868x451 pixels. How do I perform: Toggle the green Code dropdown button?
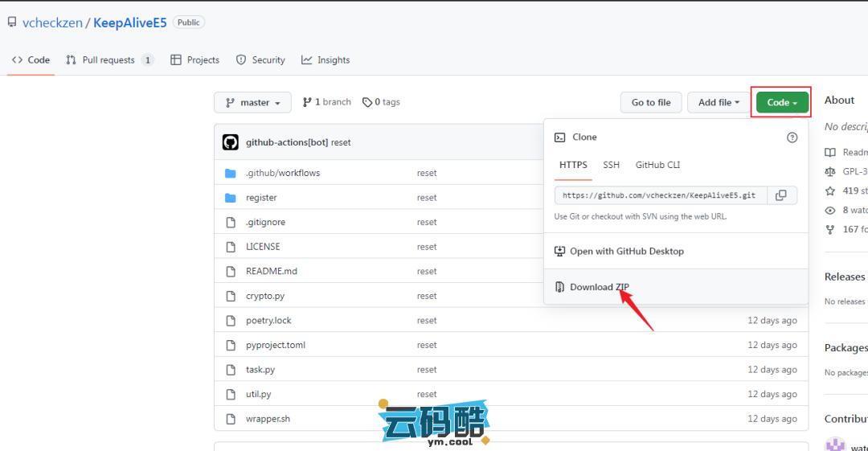click(x=781, y=102)
